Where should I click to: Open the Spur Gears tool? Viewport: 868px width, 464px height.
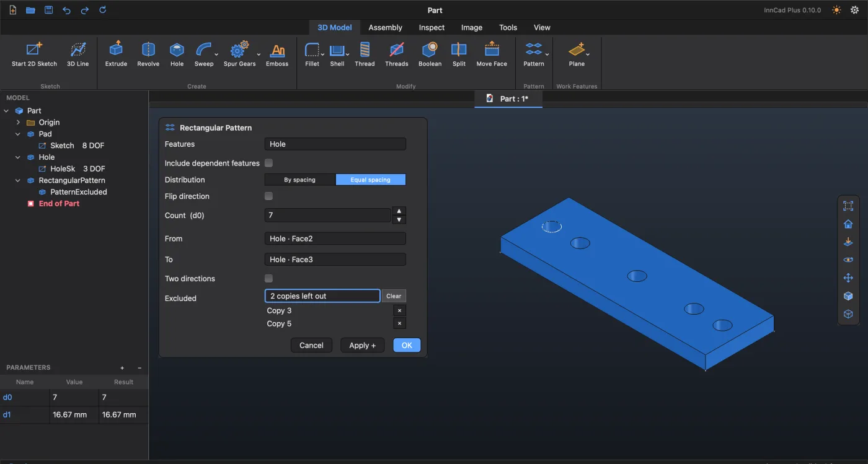239,54
